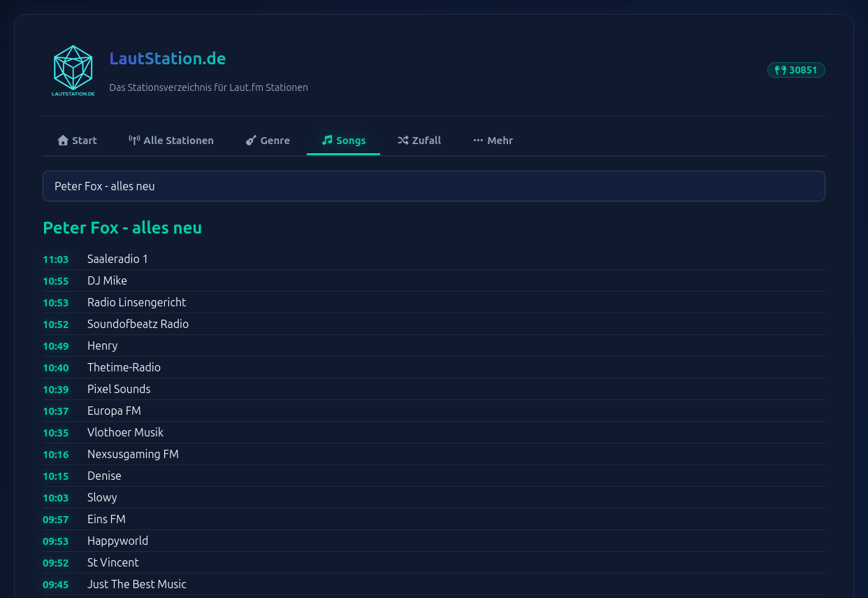
Task: Open the Alle Stationen tab
Action: point(171,141)
